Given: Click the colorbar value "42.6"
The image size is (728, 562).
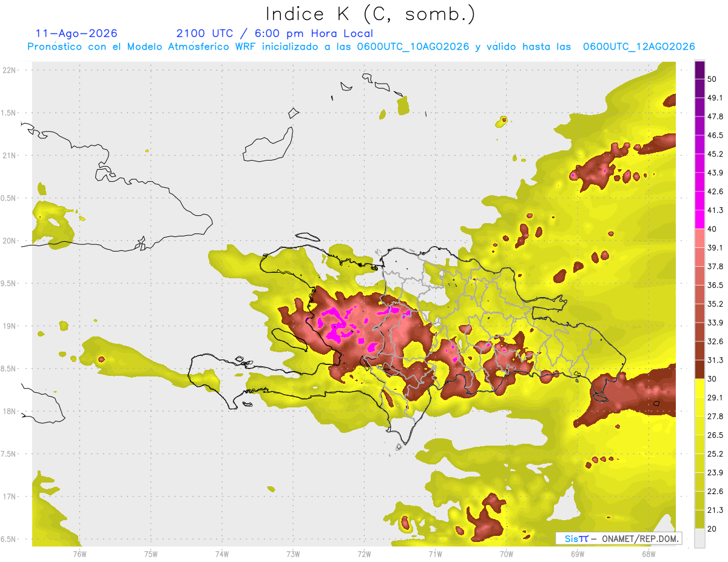Looking at the screenshot, I should tap(715, 192).
